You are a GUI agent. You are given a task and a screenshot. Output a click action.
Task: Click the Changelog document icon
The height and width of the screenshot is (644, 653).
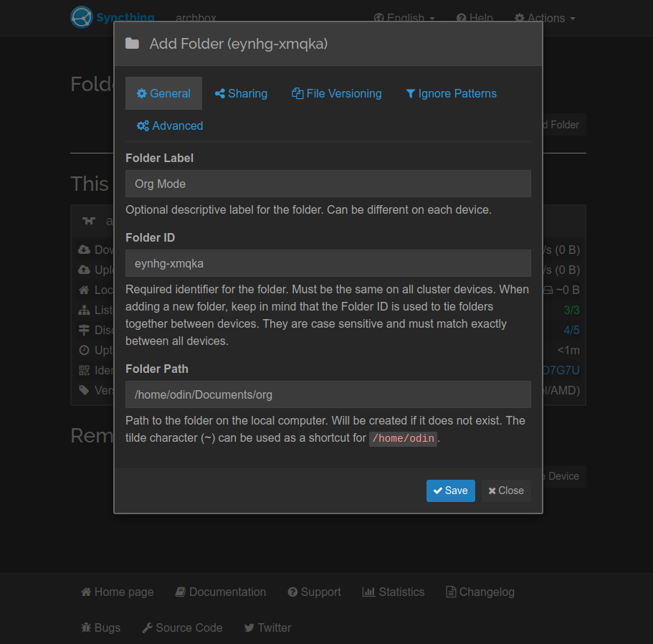coord(451,592)
